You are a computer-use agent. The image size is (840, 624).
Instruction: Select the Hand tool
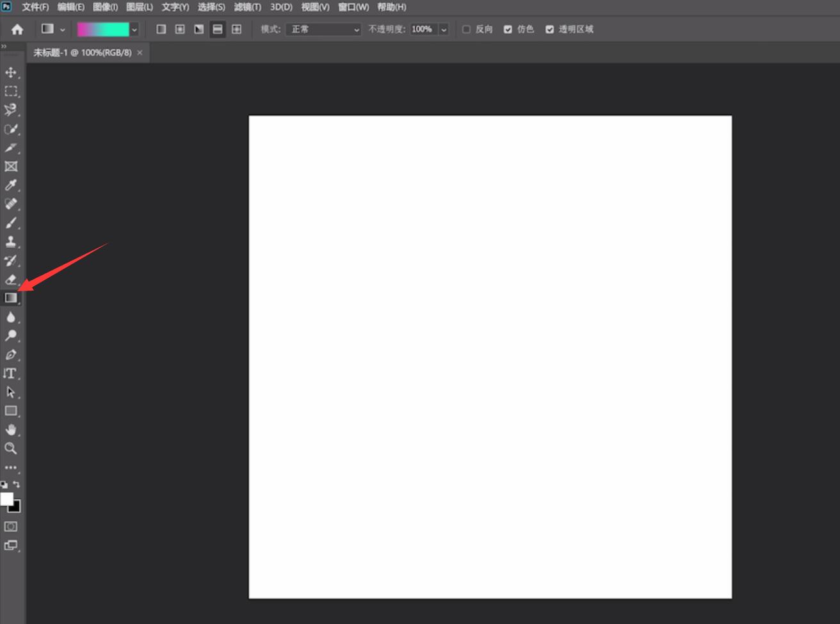tap(11, 429)
